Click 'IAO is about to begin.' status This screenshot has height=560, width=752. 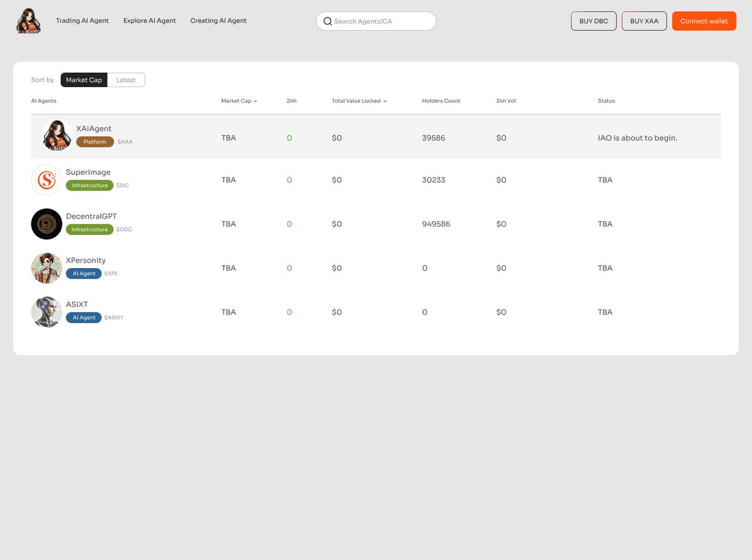638,138
